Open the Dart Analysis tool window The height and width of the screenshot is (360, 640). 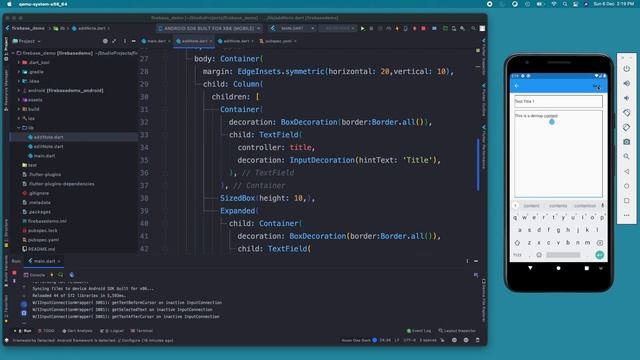77,331
